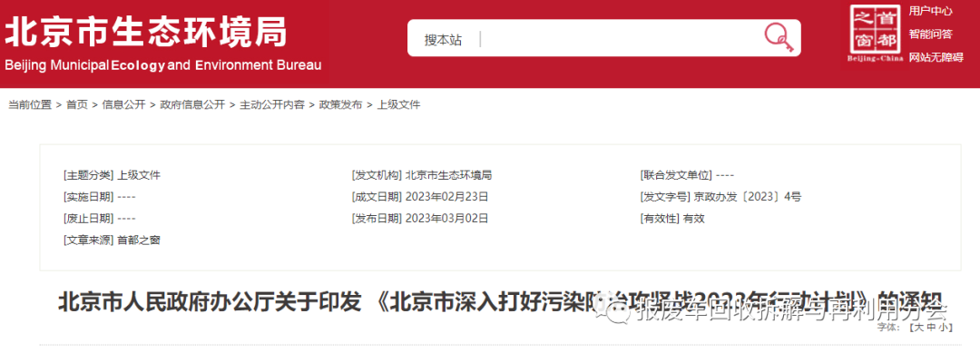The image size is (980, 353).
Task: Enable 网站无障碍 accessibility mode
Action: click(x=936, y=57)
